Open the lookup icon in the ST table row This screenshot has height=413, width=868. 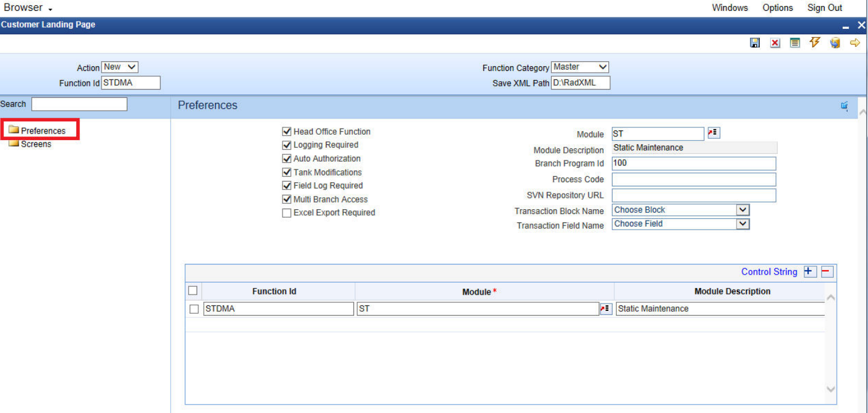tap(606, 308)
